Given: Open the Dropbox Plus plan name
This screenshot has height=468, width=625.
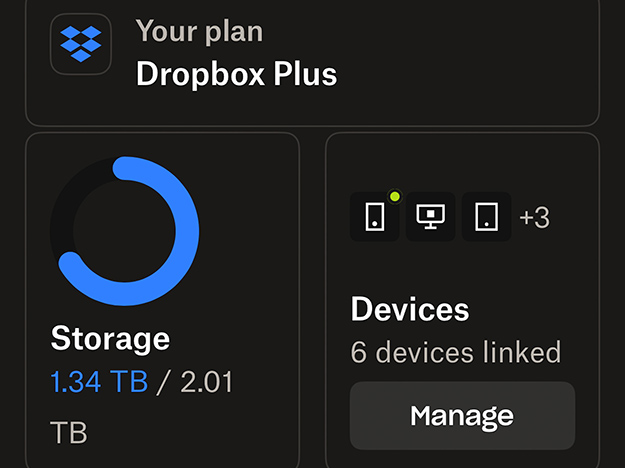Looking at the screenshot, I should pos(236,74).
